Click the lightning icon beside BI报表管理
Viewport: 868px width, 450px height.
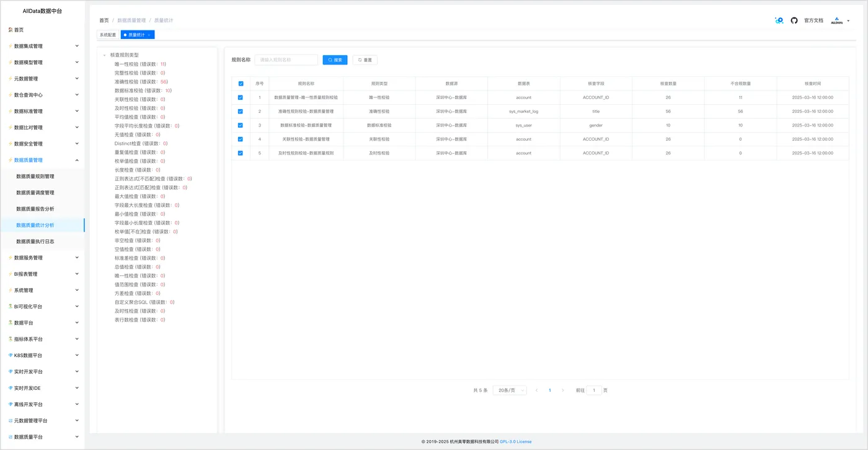tap(11, 274)
